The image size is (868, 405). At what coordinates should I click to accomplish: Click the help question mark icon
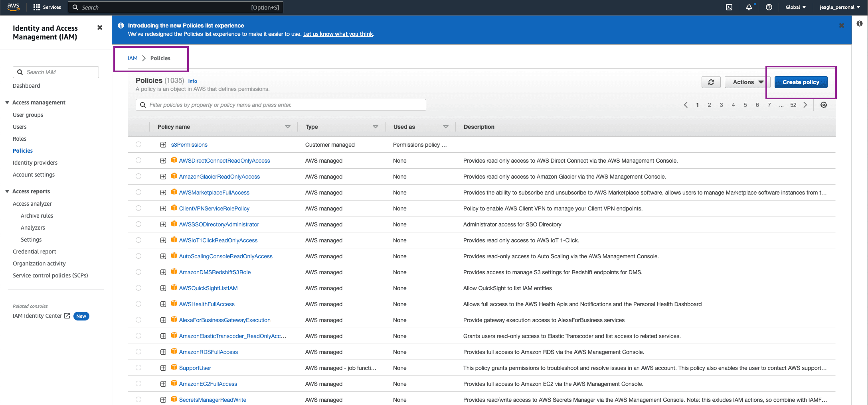[x=769, y=7]
